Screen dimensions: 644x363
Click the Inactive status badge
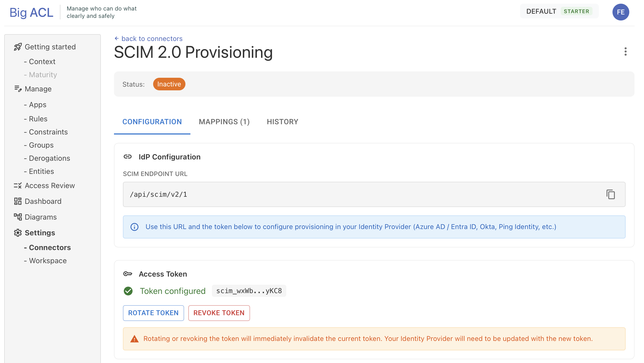pos(169,84)
